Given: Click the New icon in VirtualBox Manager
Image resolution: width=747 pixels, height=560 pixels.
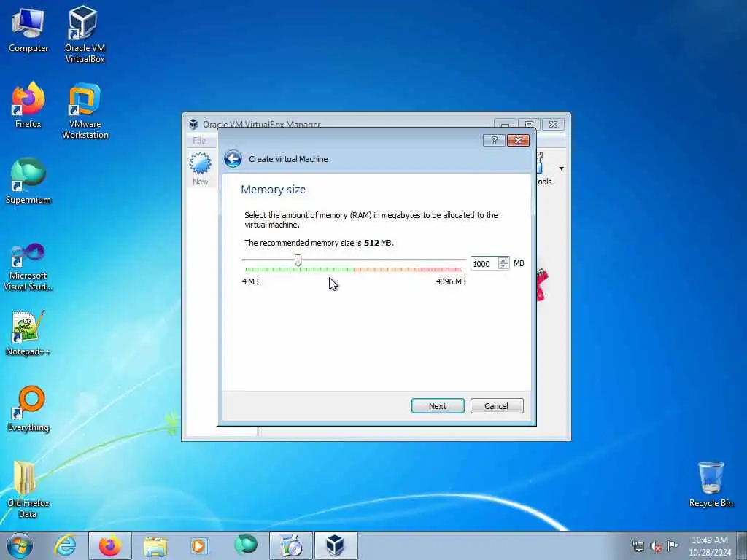Looking at the screenshot, I should (200, 168).
